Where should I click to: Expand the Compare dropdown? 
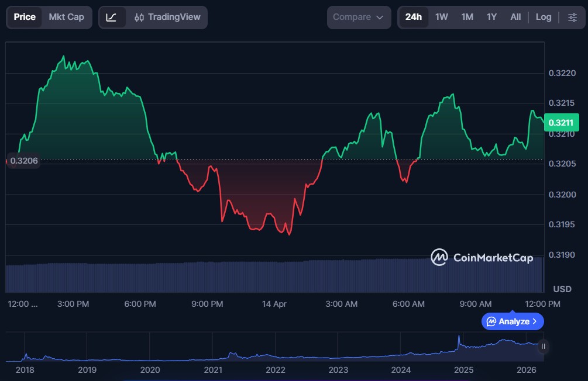(358, 18)
